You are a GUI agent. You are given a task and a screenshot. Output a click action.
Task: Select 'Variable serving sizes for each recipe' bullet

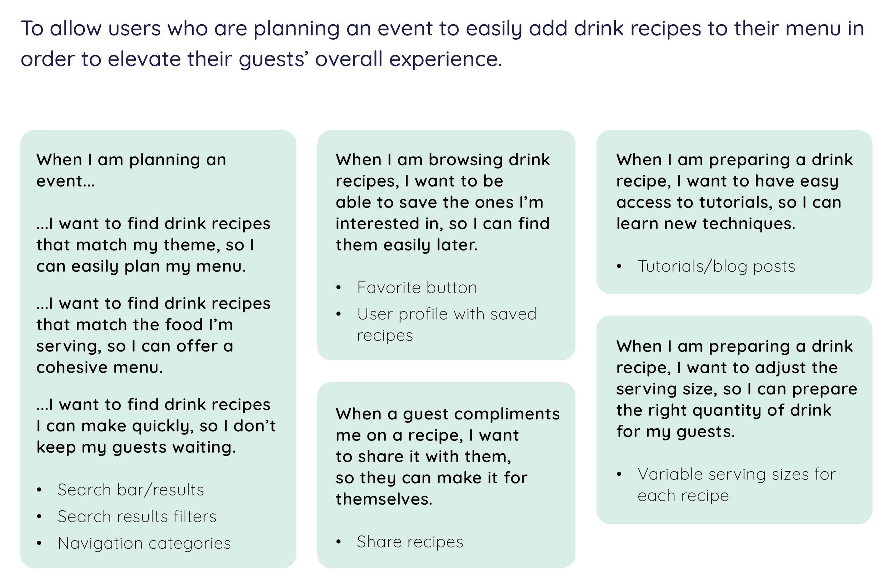tap(737, 485)
